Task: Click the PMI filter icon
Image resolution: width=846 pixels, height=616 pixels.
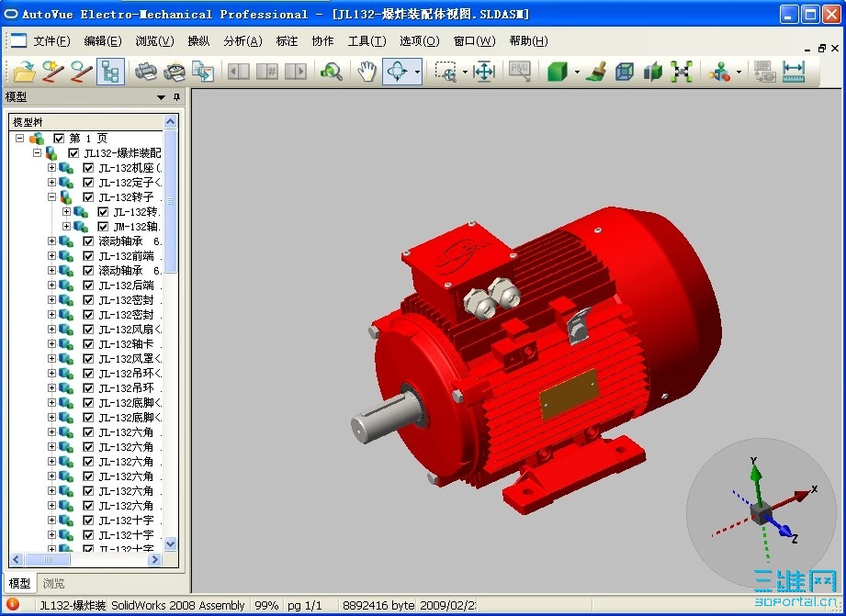Action: tap(520, 72)
